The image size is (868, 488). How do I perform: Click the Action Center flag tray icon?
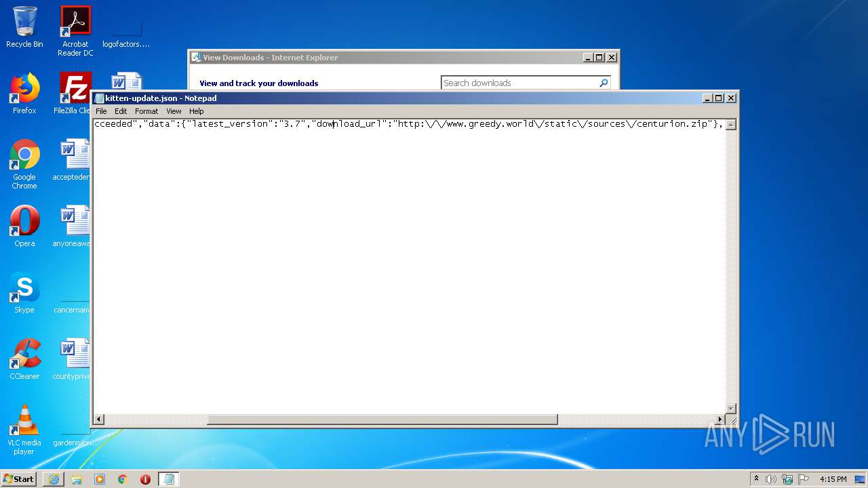(x=804, y=479)
